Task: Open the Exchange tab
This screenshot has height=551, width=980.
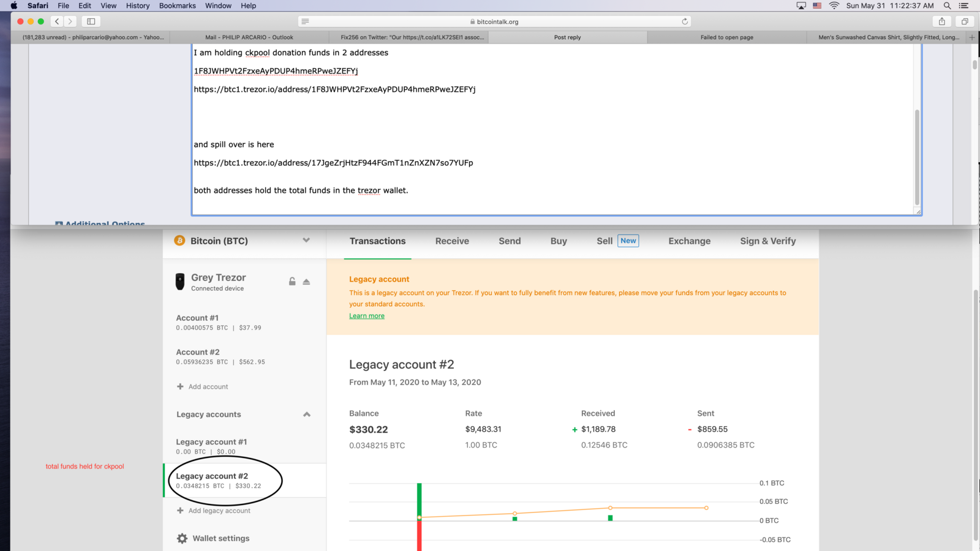Action: pos(689,241)
